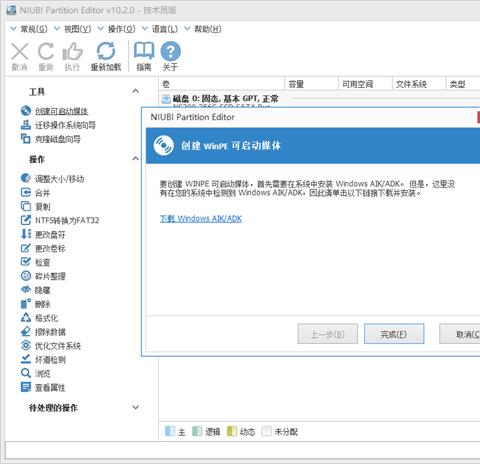Screen dimensions: 480x464
Task: Click the 合并 merge icon
Action: (26, 192)
